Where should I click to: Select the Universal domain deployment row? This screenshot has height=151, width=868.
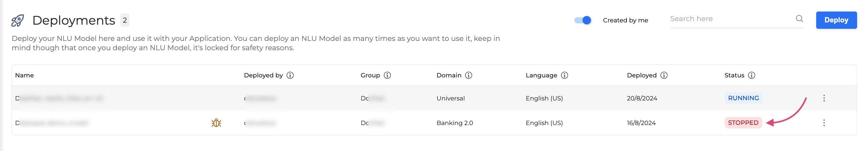(x=451, y=98)
